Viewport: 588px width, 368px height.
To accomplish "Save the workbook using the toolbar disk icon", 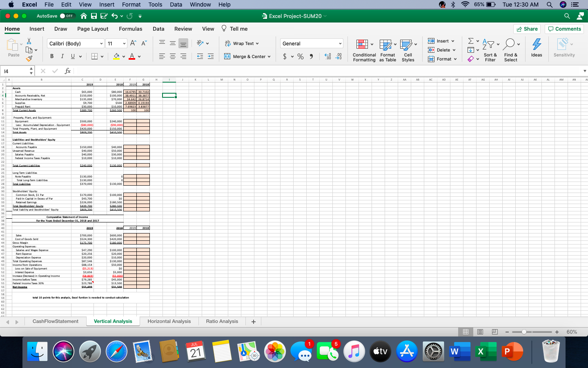I will [x=94, y=16].
